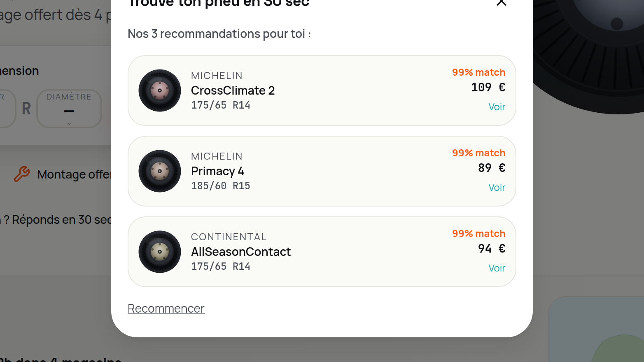Select the AllSeasonContact product name
Viewport: 644px width, 362px height.
click(241, 252)
